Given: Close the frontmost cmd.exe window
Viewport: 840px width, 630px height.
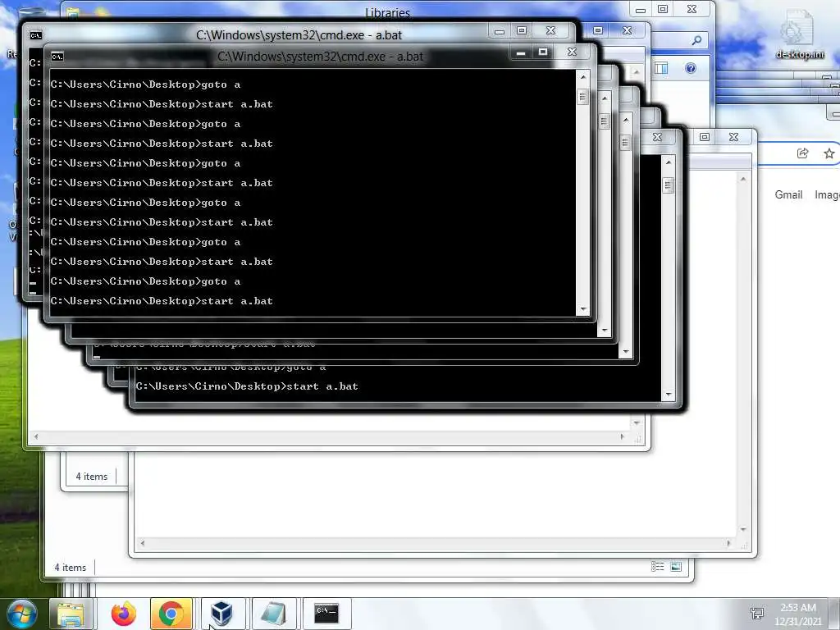Looking at the screenshot, I should pyautogui.click(x=572, y=52).
